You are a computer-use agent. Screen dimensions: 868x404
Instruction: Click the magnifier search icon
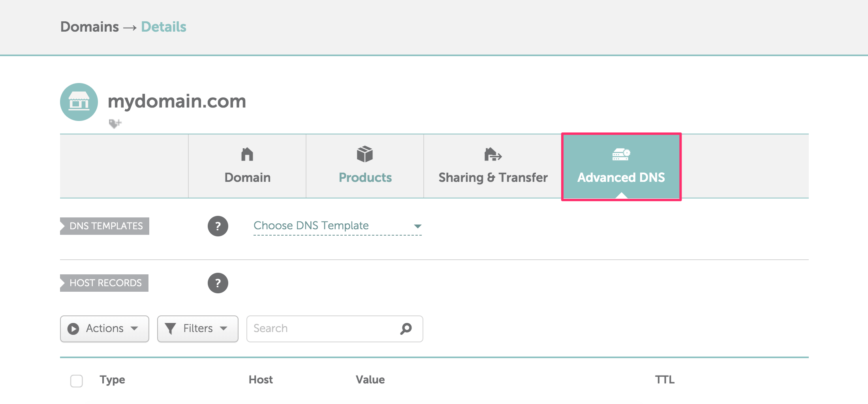pos(406,328)
